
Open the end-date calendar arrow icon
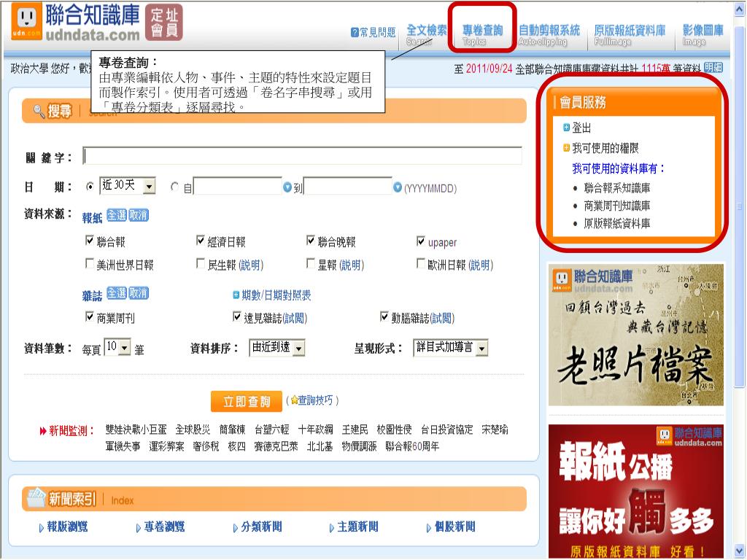[x=398, y=187]
